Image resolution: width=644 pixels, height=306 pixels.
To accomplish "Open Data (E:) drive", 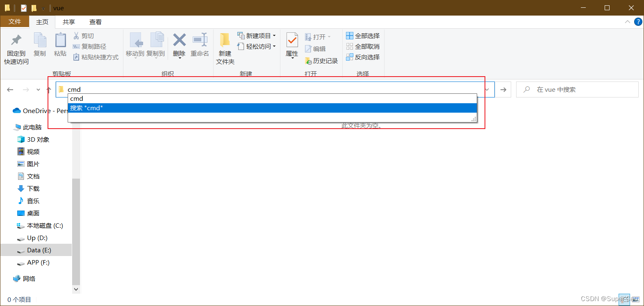I will (36, 250).
